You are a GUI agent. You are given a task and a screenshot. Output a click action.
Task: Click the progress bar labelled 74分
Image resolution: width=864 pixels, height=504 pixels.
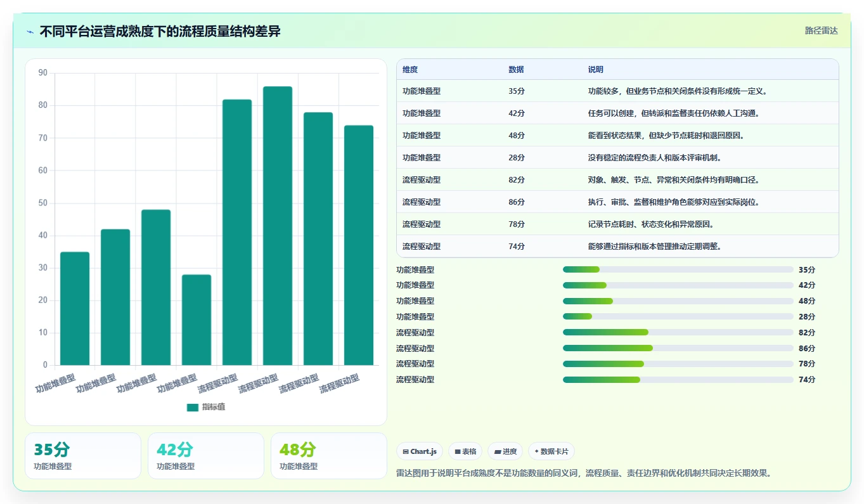coord(678,380)
